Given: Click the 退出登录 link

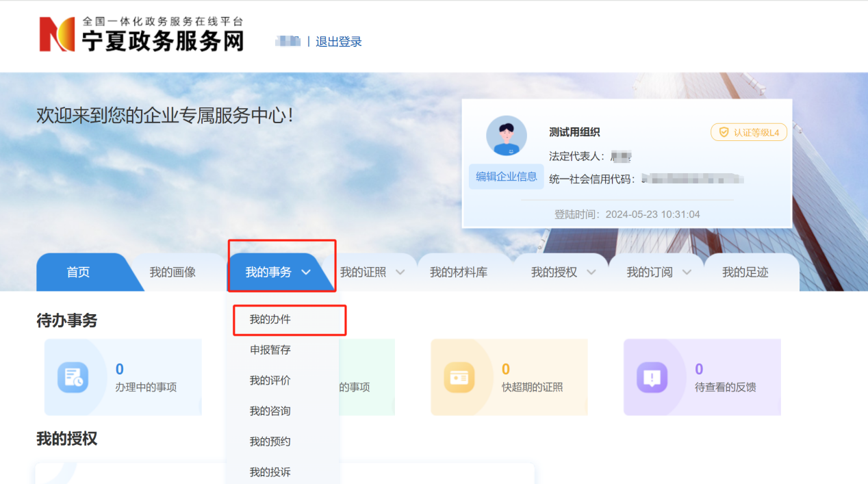Looking at the screenshot, I should tap(338, 42).
